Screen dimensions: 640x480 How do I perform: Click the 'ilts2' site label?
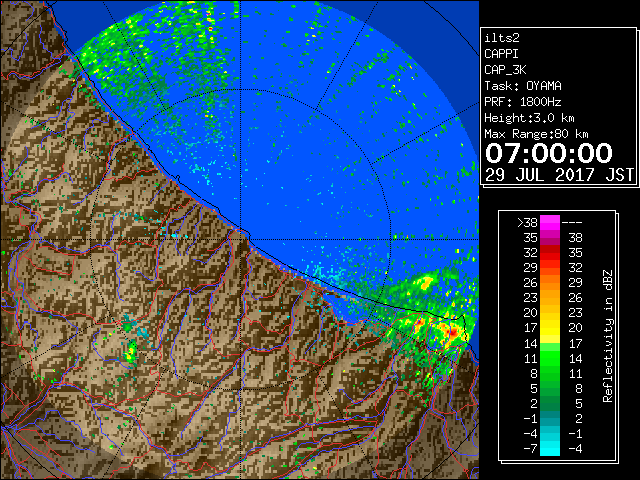click(502, 38)
